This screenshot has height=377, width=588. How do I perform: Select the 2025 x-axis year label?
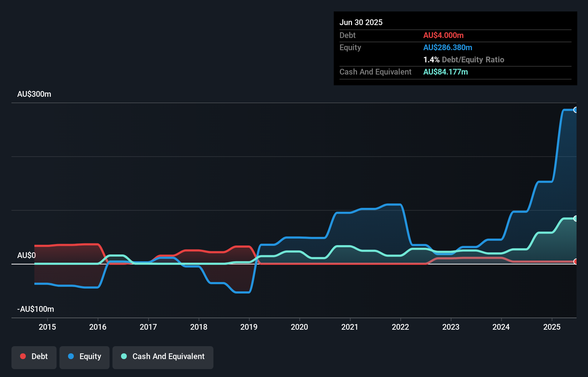[x=552, y=327]
